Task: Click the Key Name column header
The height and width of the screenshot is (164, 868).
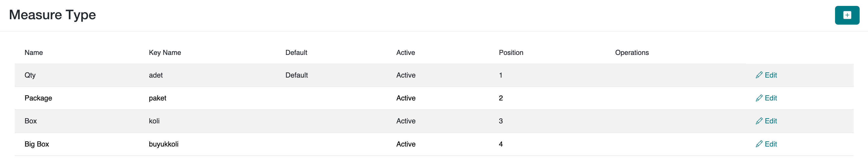Action: [165, 53]
